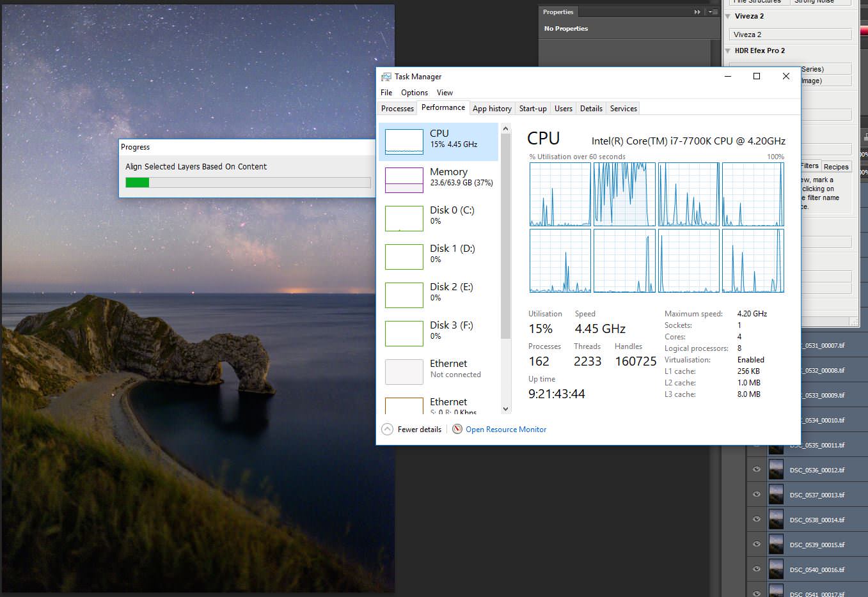Viewport: 868px width, 597px height.
Task: Open the View menu in Task Manager
Action: tap(445, 93)
